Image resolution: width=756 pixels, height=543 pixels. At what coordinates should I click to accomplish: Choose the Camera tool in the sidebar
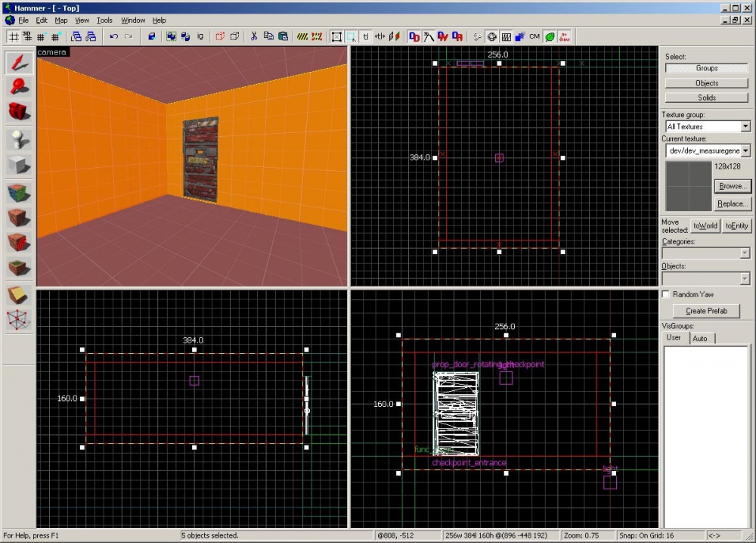click(x=19, y=112)
